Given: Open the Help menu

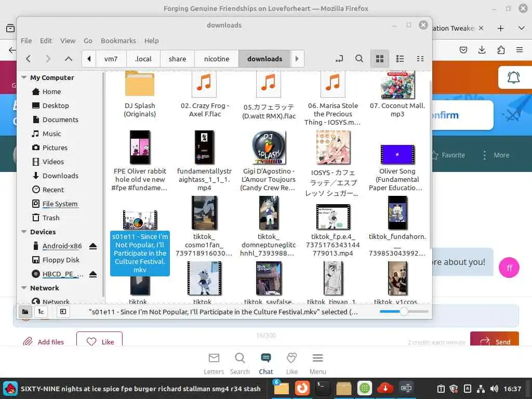Looking at the screenshot, I should coord(151,41).
